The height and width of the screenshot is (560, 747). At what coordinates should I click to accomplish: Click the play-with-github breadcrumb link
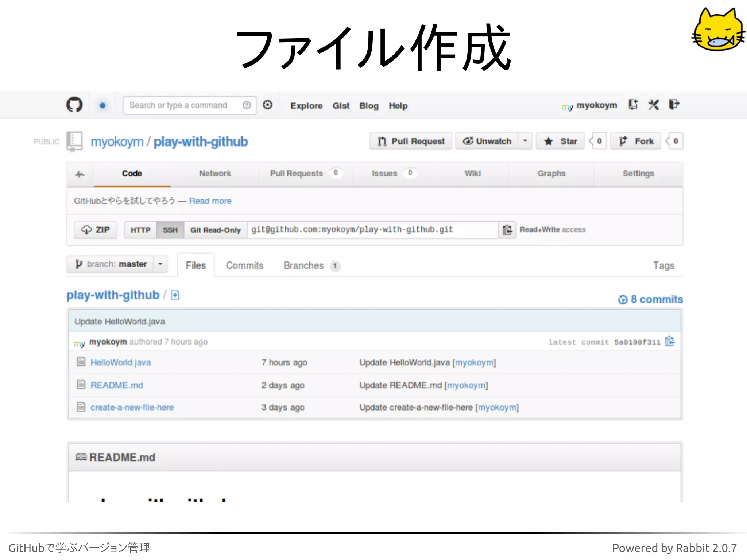click(x=113, y=295)
